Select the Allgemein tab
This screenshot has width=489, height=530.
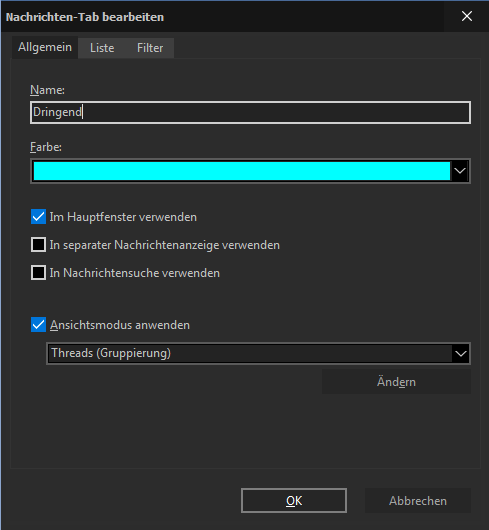pos(45,47)
